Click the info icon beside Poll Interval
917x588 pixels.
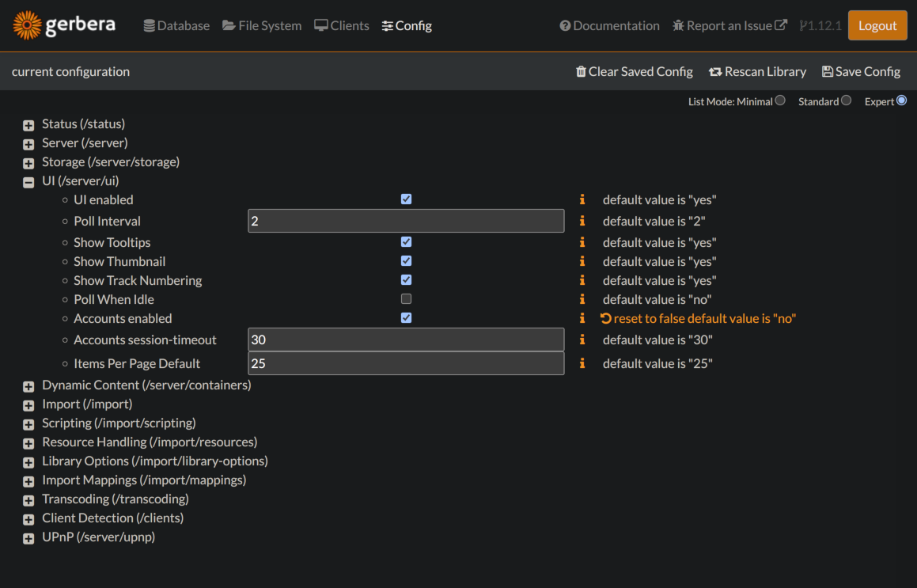[582, 222]
